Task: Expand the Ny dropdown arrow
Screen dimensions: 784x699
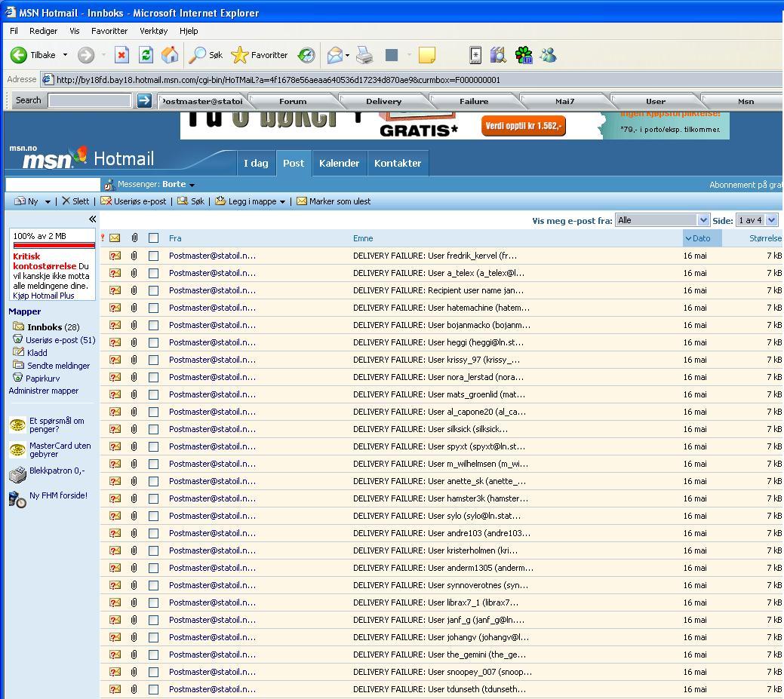Action: 48,202
